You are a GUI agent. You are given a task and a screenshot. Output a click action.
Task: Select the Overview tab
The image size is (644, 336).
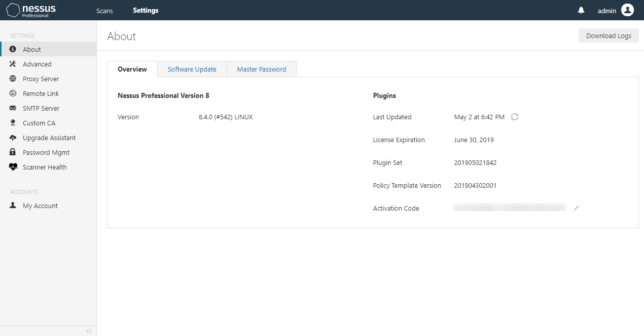(x=132, y=69)
